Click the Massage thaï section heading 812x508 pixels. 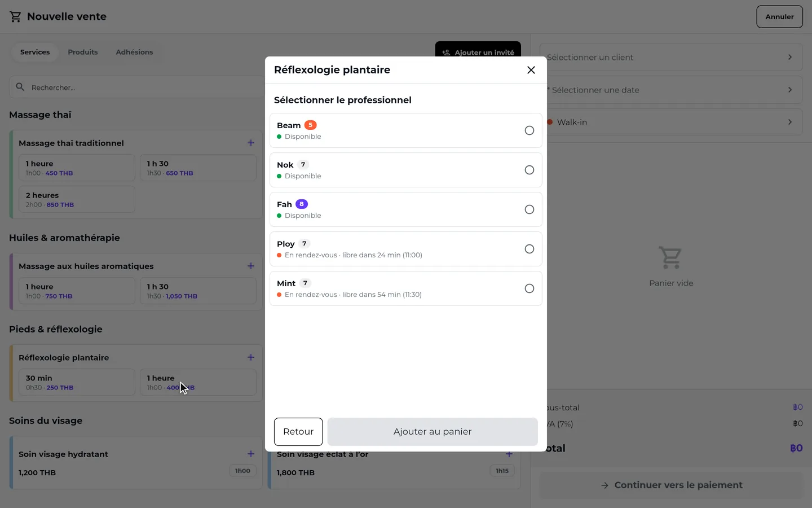pyautogui.click(x=40, y=115)
